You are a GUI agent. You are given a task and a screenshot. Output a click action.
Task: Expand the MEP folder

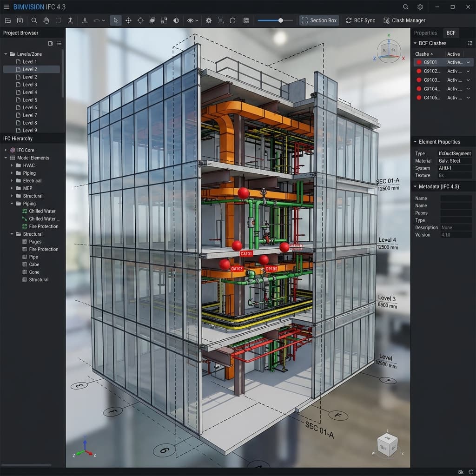click(12, 188)
